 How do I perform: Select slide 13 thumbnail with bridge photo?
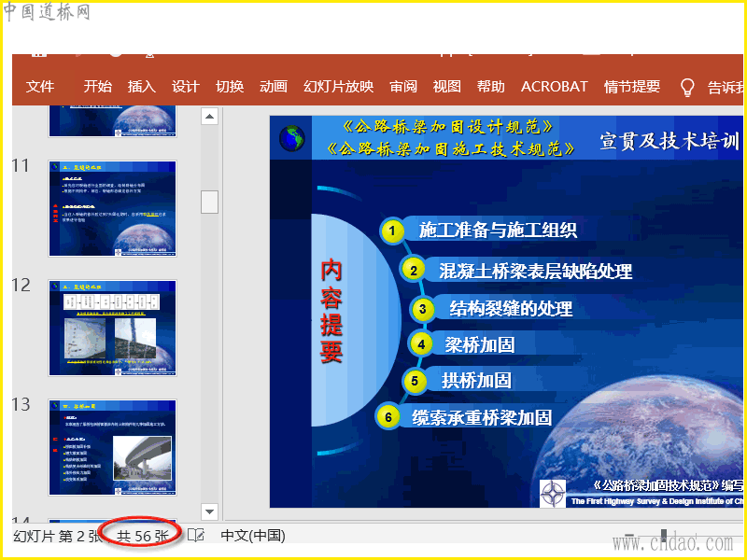coord(112,448)
